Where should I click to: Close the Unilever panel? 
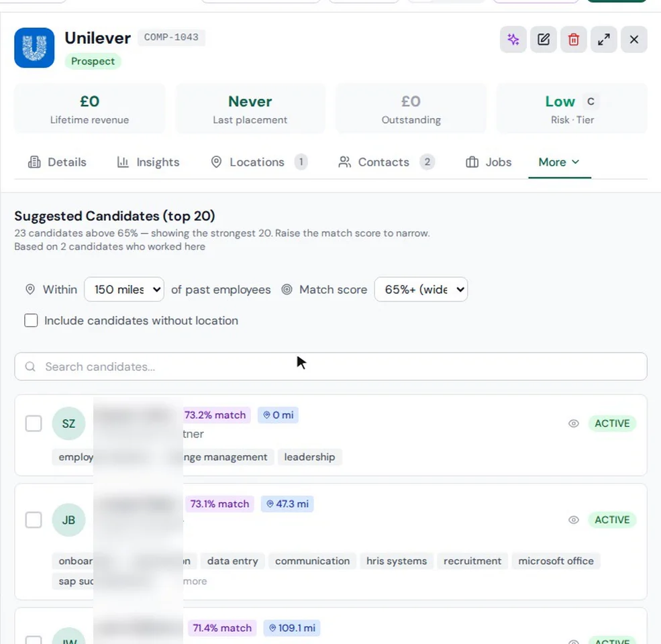(633, 40)
